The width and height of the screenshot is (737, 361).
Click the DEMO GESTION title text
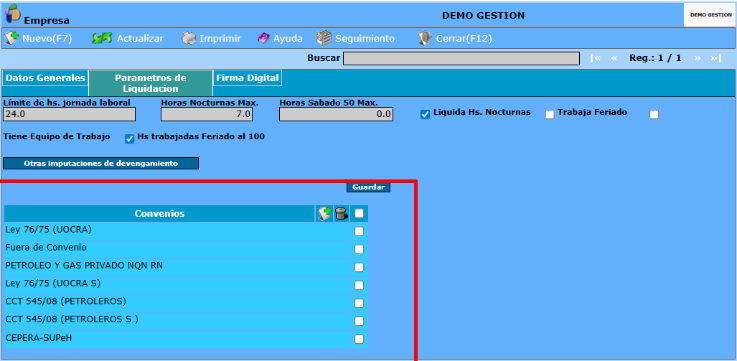click(483, 16)
